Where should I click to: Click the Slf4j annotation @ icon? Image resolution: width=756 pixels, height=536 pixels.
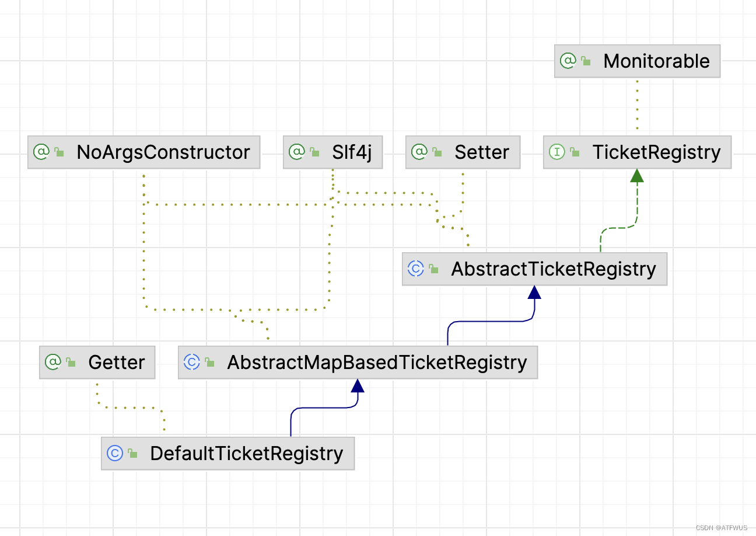tap(297, 152)
